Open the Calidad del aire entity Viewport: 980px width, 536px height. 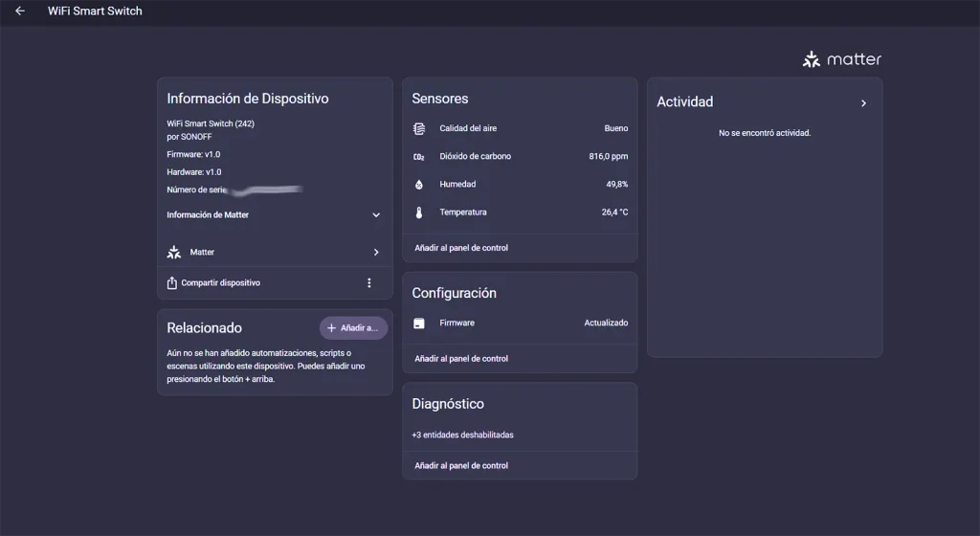click(x=520, y=128)
